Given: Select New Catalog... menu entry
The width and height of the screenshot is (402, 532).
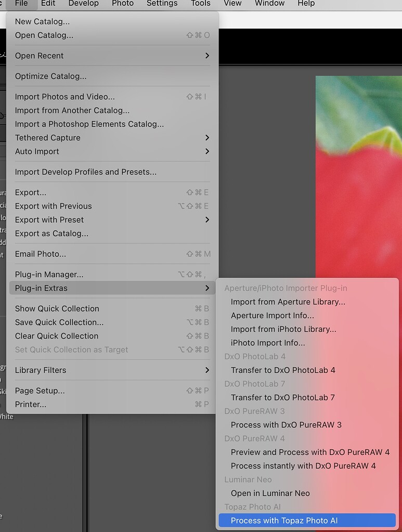Looking at the screenshot, I should point(42,22).
